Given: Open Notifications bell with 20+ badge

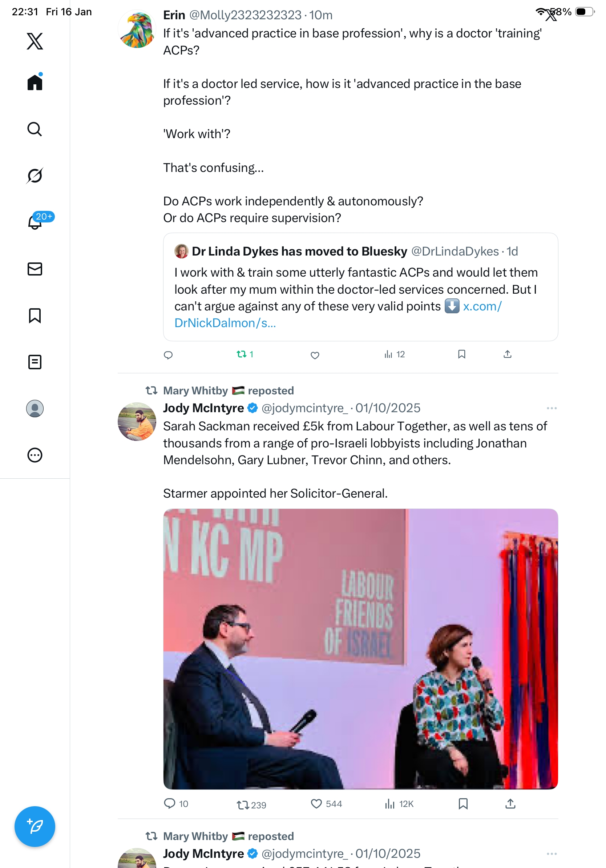Looking at the screenshot, I should coord(35,222).
